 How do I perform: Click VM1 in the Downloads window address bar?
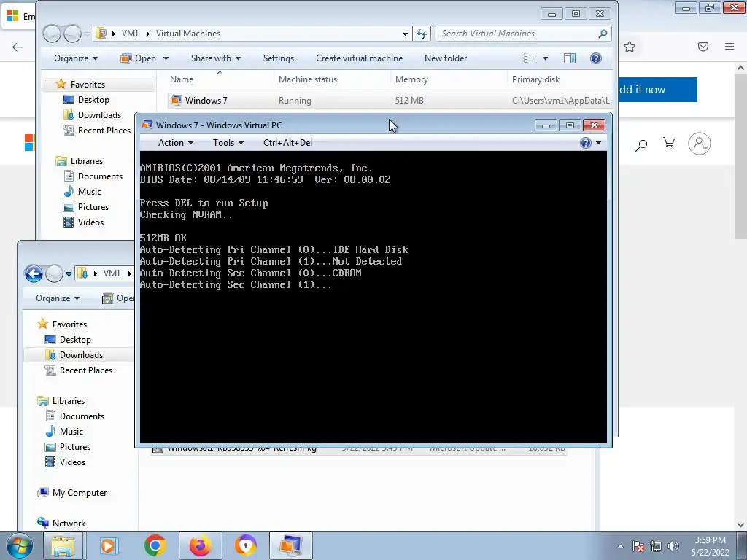(112, 273)
